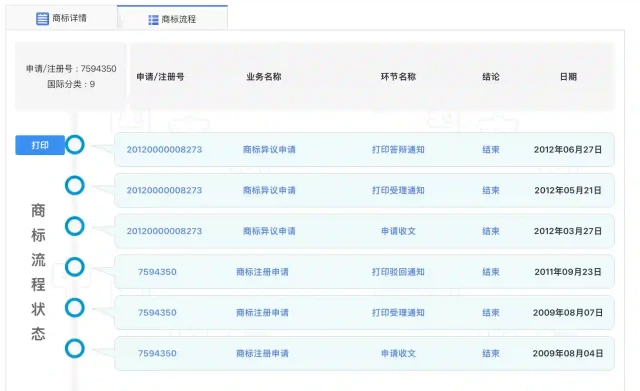Click 申请收文 in the 2012年03月27日 row
The image size is (640, 391).
point(398,231)
